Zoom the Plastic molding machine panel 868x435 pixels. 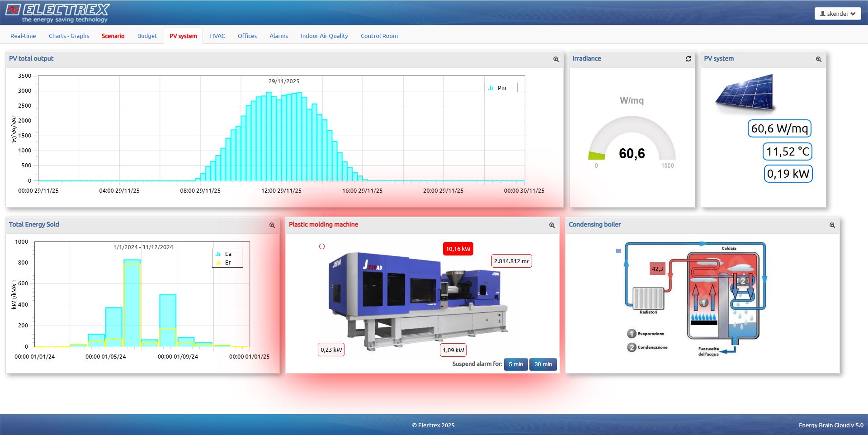[552, 225]
